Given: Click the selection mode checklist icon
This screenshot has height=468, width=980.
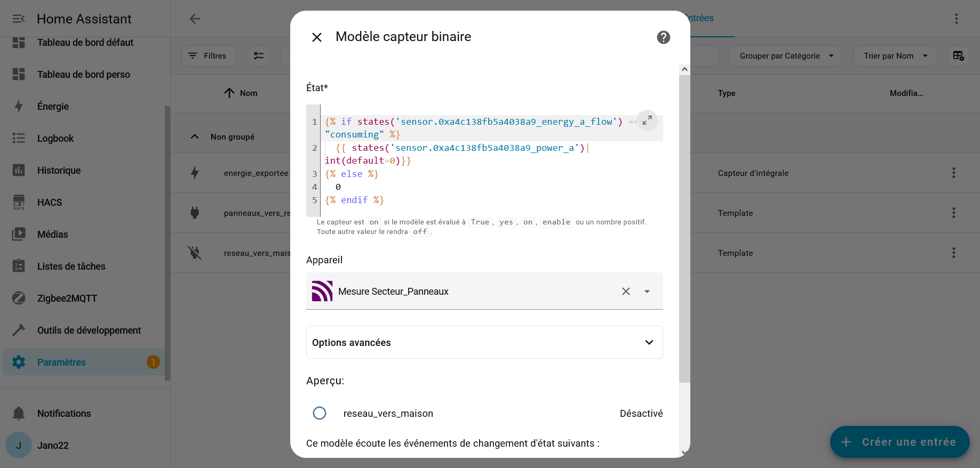Looking at the screenshot, I should (x=259, y=56).
